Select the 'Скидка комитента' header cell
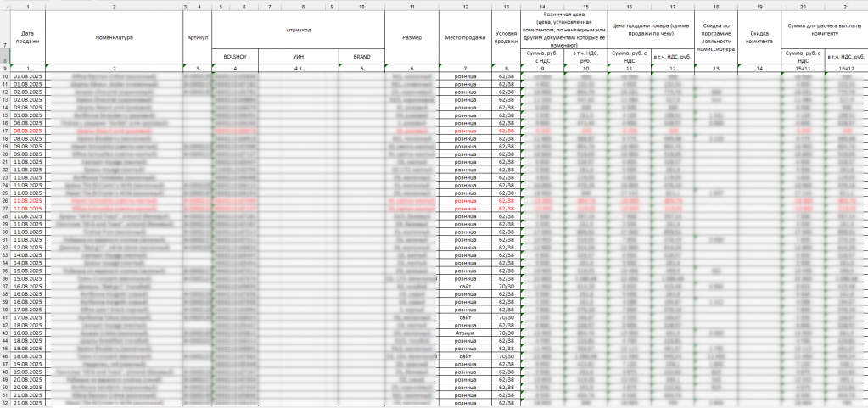Viewport: 868px width, 408px height. click(x=759, y=37)
